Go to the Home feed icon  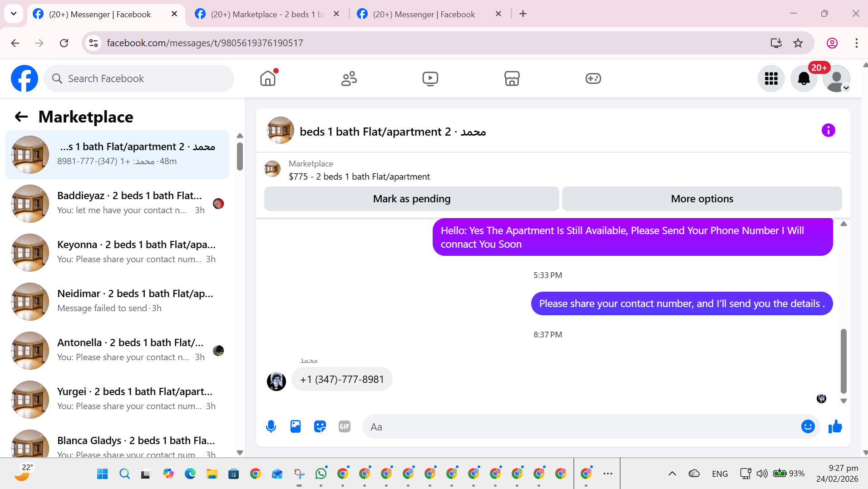[x=268, y=78]
